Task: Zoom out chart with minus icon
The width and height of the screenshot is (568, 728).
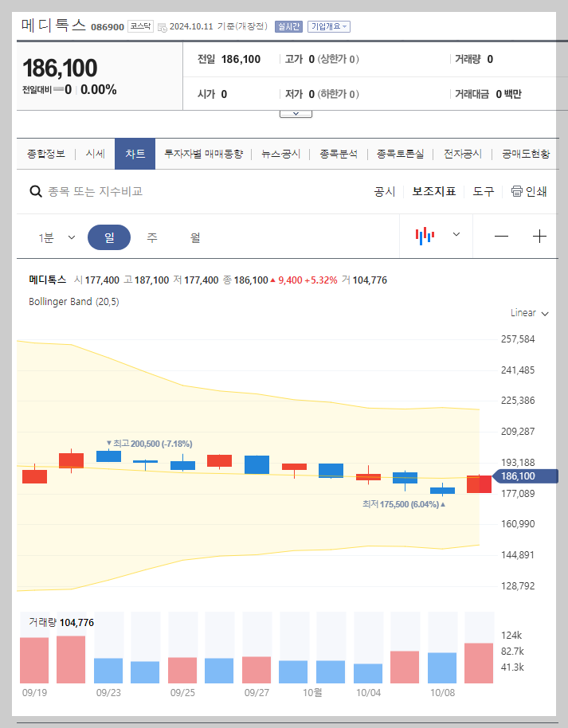Action: tap(501, 237)
